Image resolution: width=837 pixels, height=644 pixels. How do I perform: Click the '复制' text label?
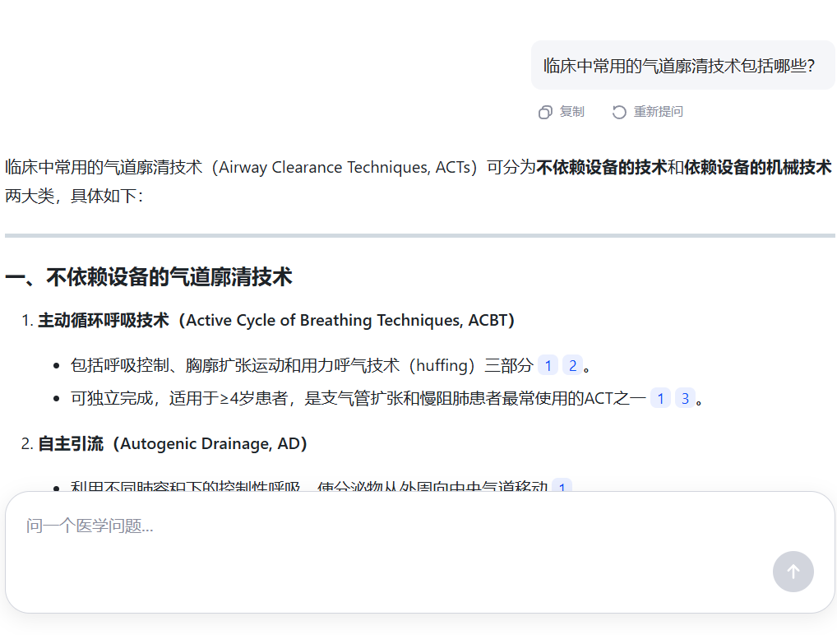(571, 112)
